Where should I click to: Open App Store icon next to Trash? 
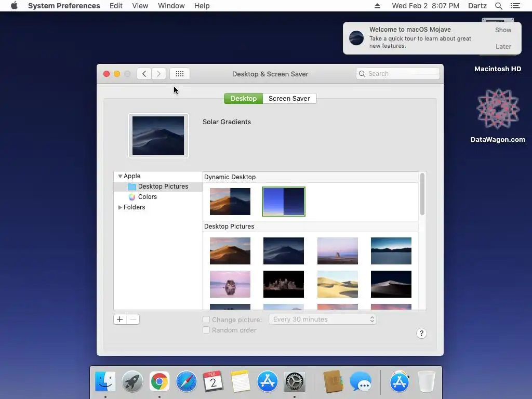(400, 381)
